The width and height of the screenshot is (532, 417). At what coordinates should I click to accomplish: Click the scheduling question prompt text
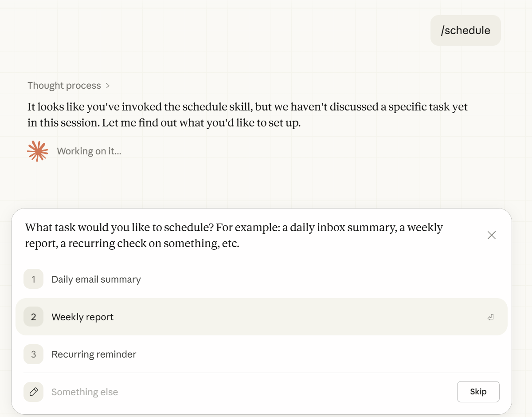pos(234,235)
